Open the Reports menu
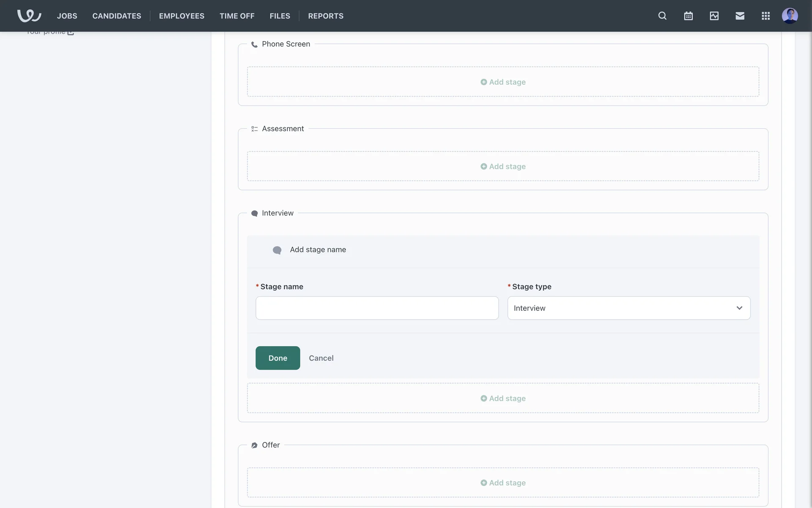Screen dimensions: 812x508 (x=326, y=16)
